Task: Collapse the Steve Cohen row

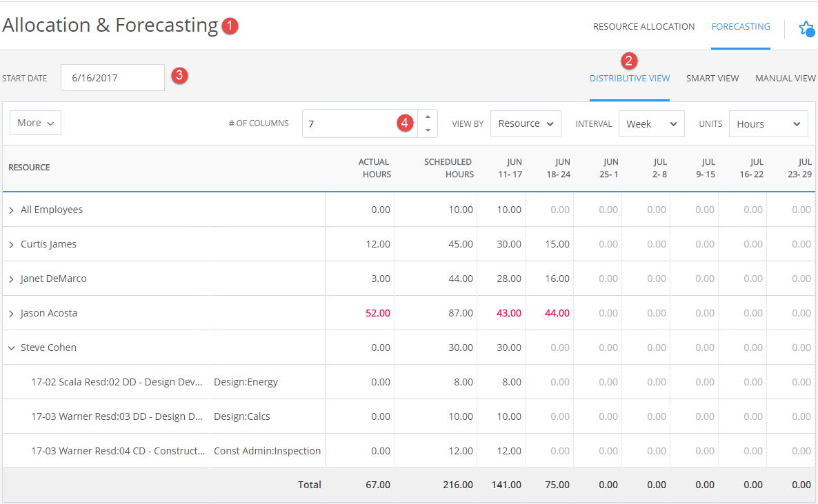Action: pyautogui.click(x=11, y=347)
